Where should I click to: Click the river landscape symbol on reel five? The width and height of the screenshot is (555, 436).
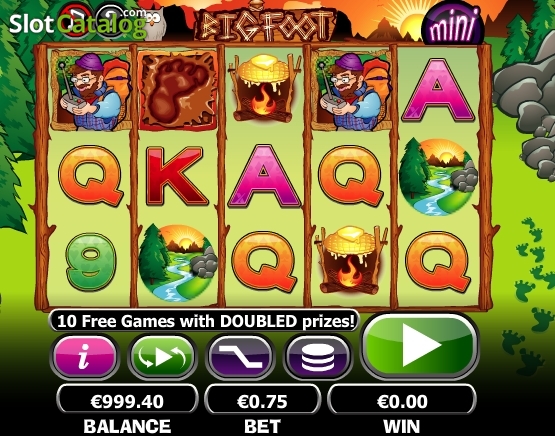click(x=438, y=177)
